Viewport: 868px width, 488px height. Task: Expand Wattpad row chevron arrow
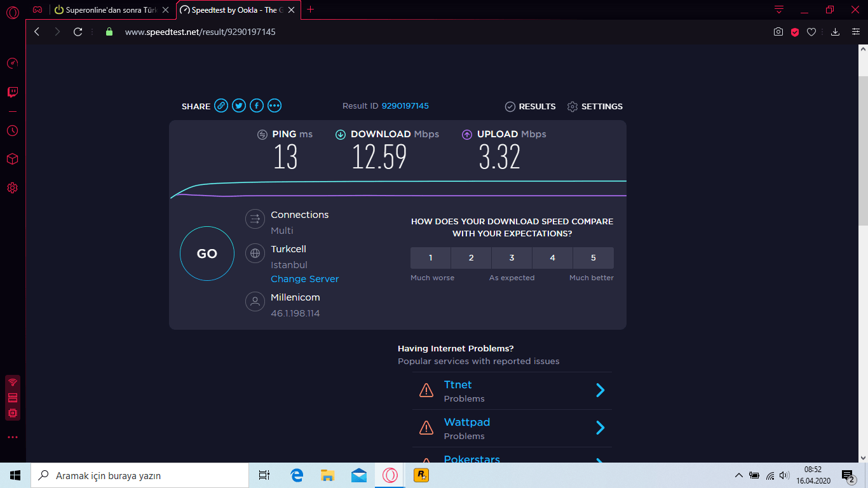[x=600, y=428]
